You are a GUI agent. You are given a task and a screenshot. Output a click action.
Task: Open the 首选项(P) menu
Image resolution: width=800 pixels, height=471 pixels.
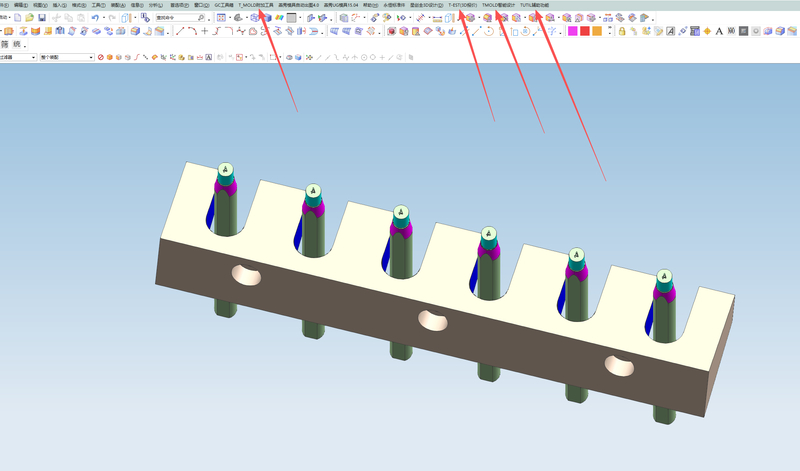click(x=179, y=5)
